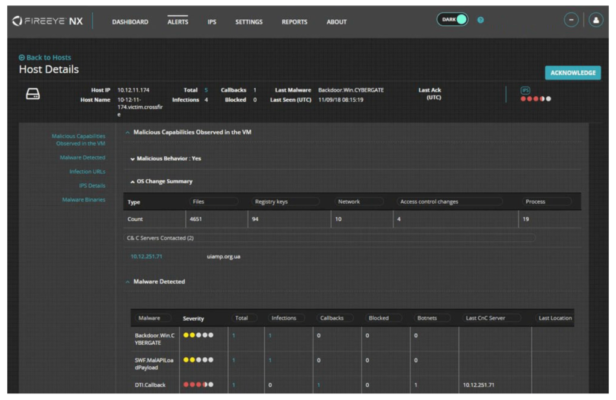The width and height of the screenshot is (616, 400).
Task: Open the REPORTS menu
Action: click(294, 22)
